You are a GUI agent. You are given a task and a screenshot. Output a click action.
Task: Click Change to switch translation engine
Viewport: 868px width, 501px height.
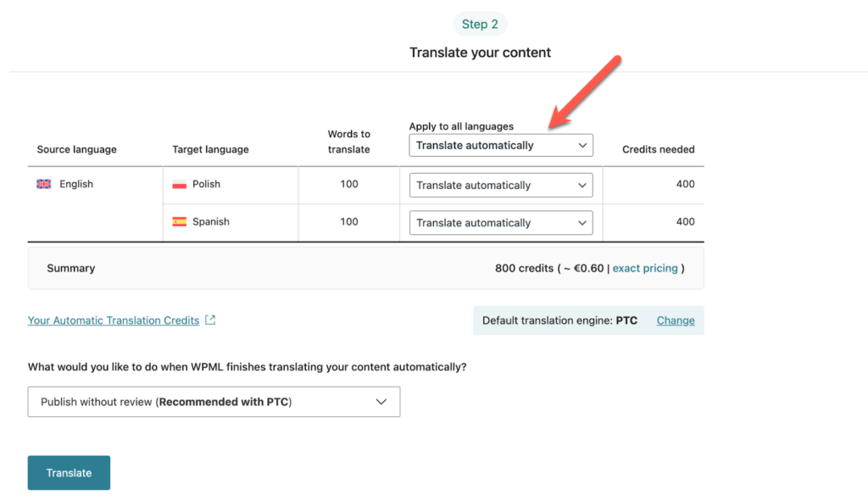pos(676,320)
